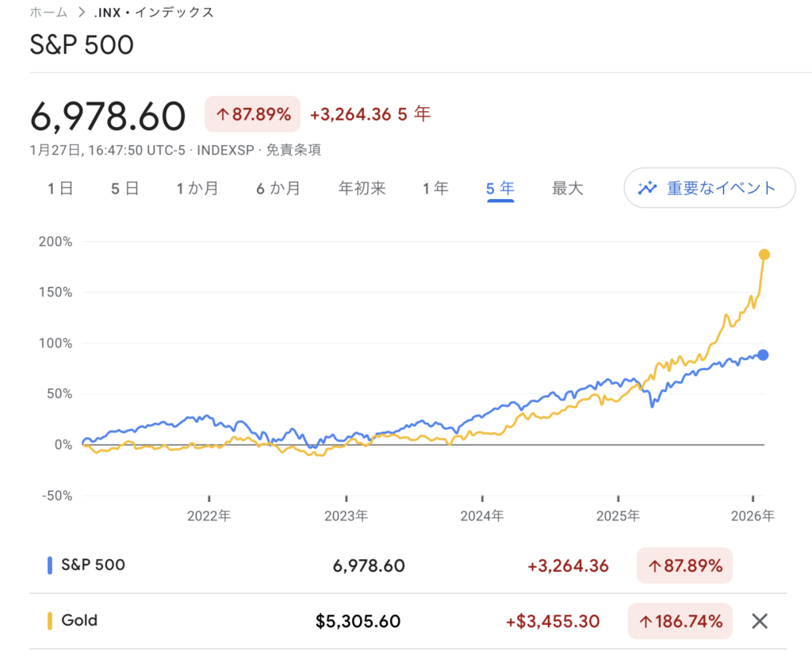Switch to the 1か月 range tab

click(197, 189)
